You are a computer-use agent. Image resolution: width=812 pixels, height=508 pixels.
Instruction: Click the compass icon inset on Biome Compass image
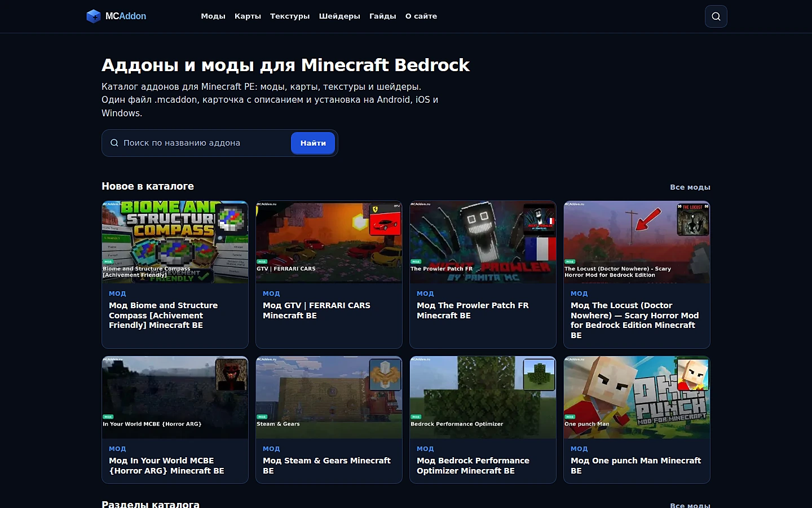231,220
